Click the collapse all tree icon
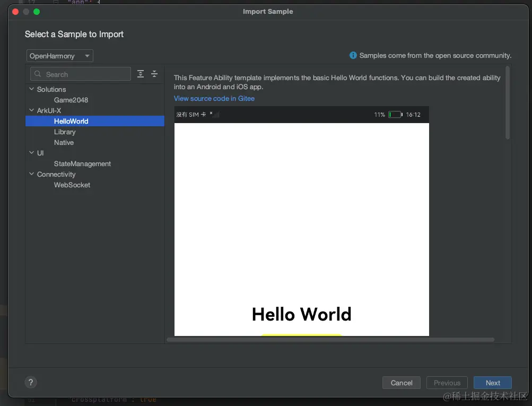532x406 pixels. (154, 74)
